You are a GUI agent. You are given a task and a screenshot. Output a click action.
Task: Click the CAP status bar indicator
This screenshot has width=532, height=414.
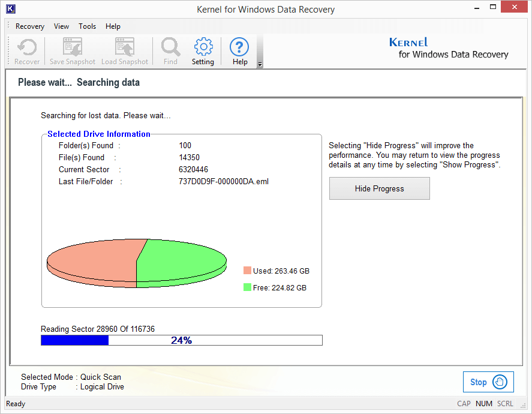(x=464, y=404)
